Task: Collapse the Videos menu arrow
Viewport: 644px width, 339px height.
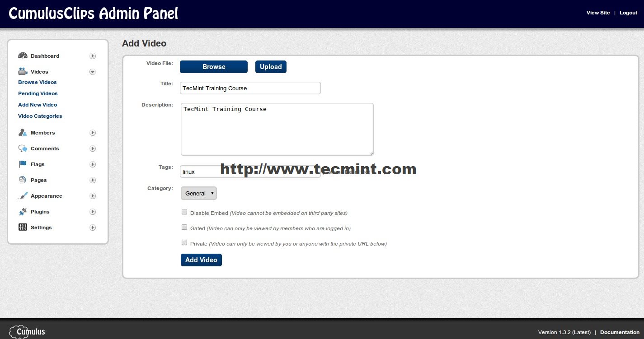Action: (x=93, y=72)
